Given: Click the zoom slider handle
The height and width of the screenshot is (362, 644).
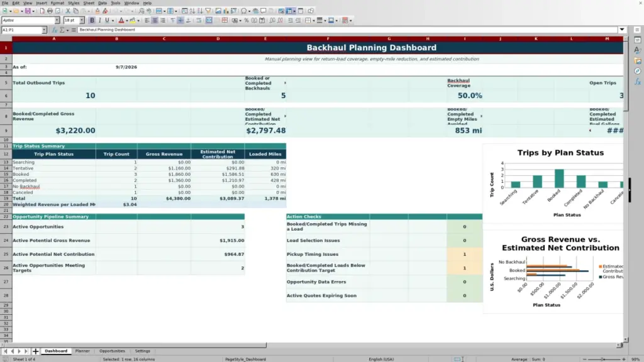Looking at the screenshot, I should 603,359.
